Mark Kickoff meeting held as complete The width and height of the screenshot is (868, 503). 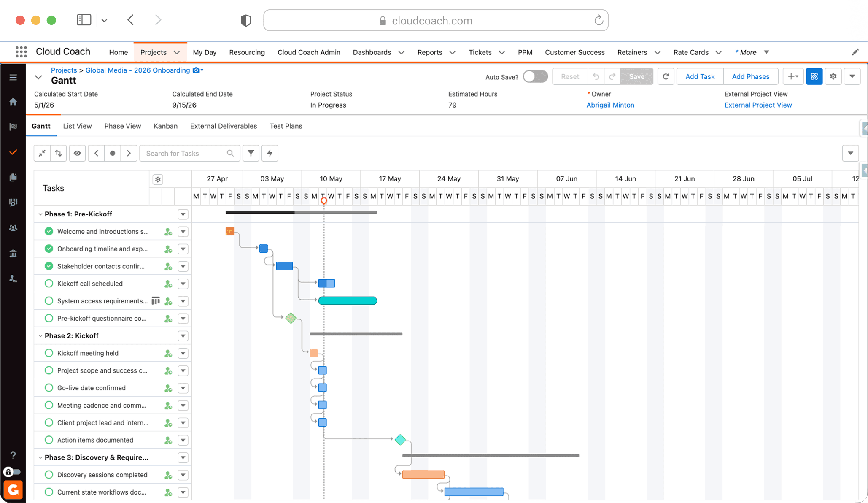[49, 353]
